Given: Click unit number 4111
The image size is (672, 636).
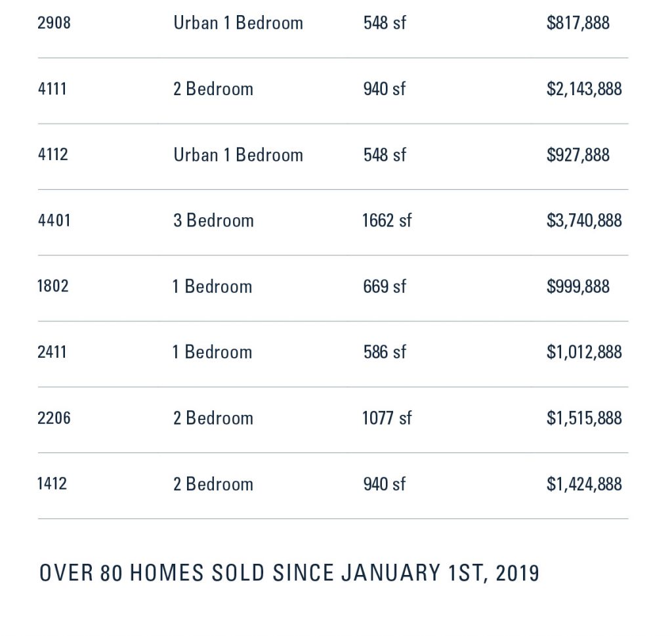Looking at the screenshot, I should pos(52,89).
